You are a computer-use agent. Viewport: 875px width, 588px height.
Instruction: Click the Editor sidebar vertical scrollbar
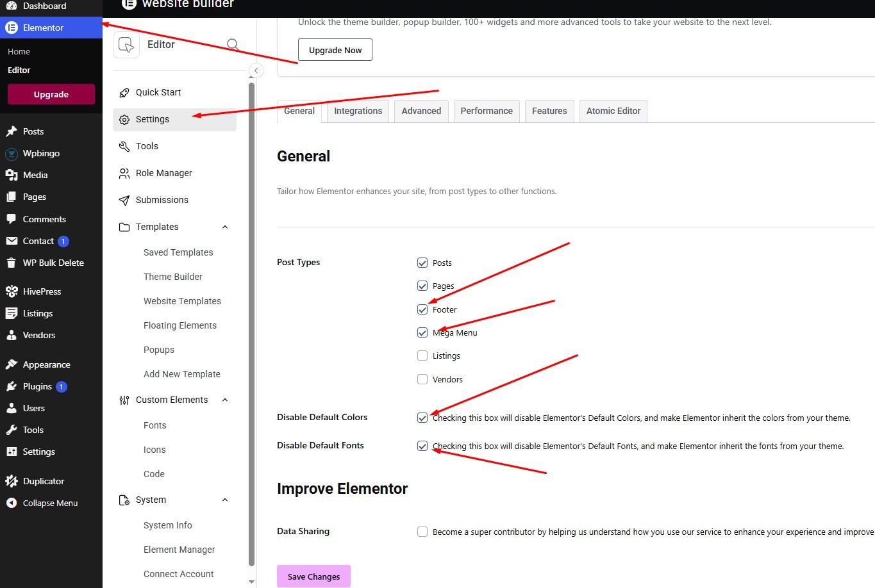[x=251, y=323]
